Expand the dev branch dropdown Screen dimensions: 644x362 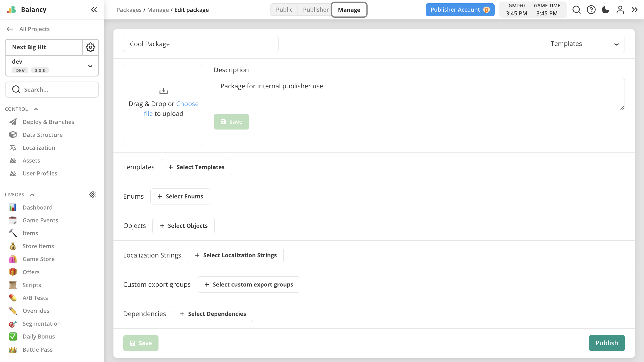click(90, 66)
